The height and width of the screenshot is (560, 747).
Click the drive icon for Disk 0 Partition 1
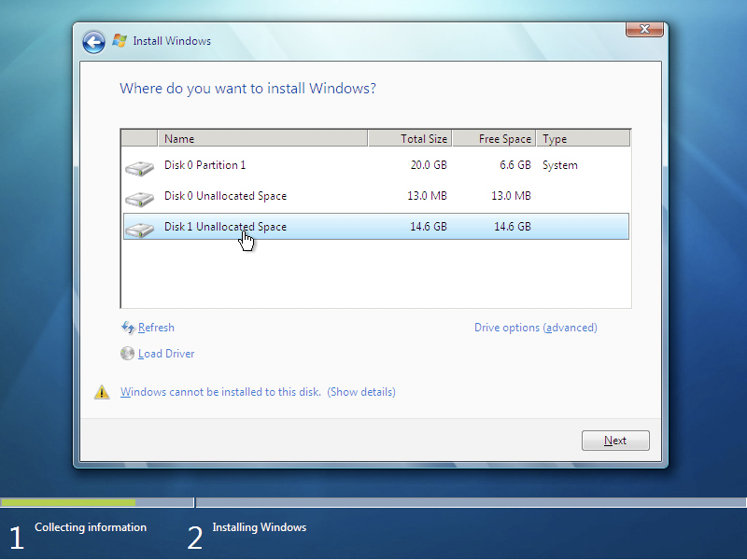139,169
